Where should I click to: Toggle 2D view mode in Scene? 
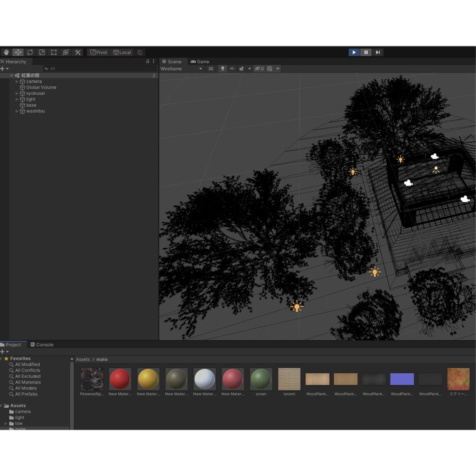211,69
